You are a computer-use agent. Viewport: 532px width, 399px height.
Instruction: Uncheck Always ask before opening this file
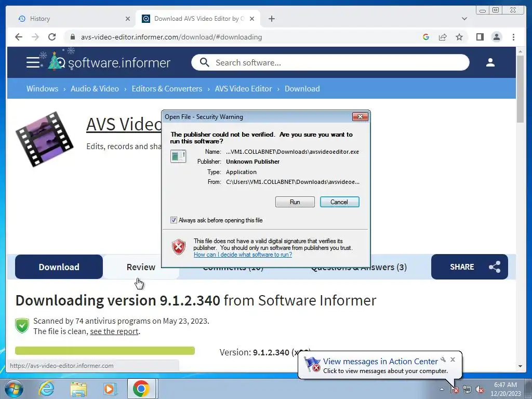[x=174, y=220]
